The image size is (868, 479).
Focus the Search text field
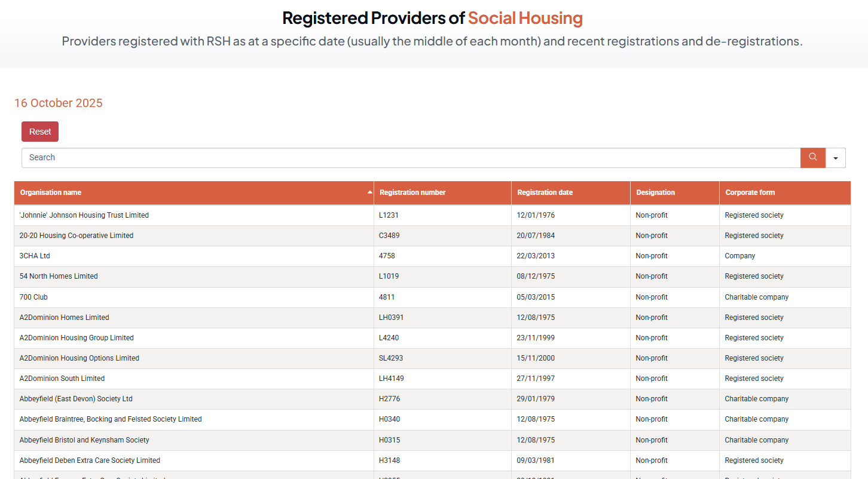(x=411, y=157)
